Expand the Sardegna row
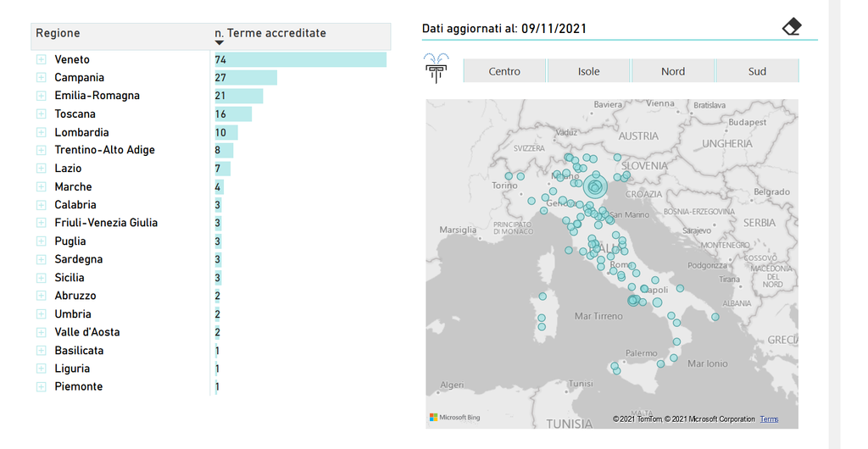This screenshot has height=449, width=868. click(x=41, y=259)
